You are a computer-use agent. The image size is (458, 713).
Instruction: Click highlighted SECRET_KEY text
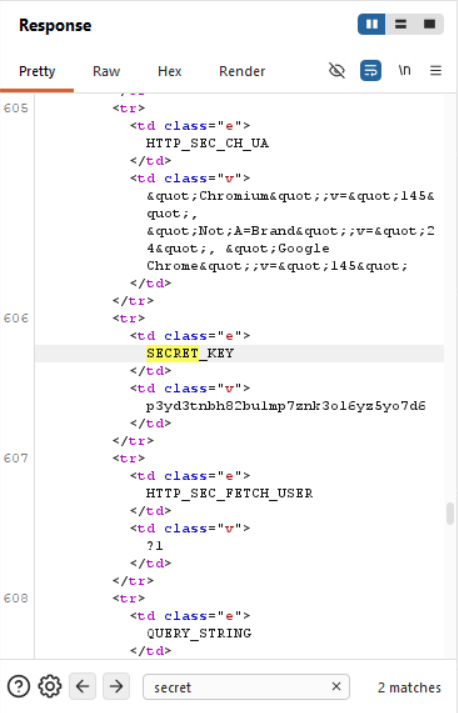190,353
